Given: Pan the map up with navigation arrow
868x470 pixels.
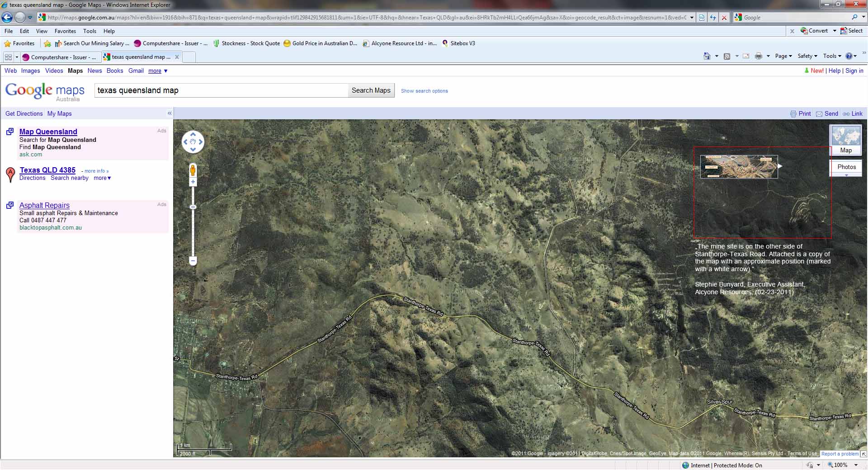Looking at the screenshot, I should pos(193,134).
